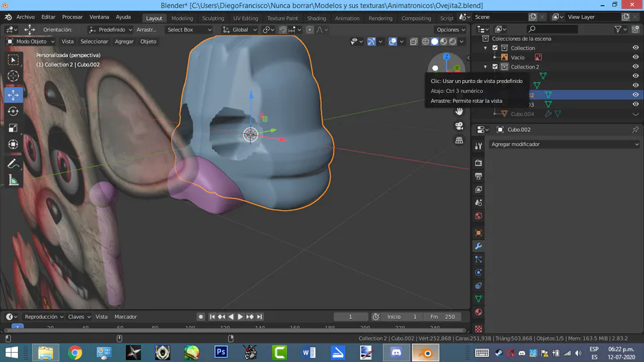Open Photoshop from the Windows taskbar

point(221,352)
